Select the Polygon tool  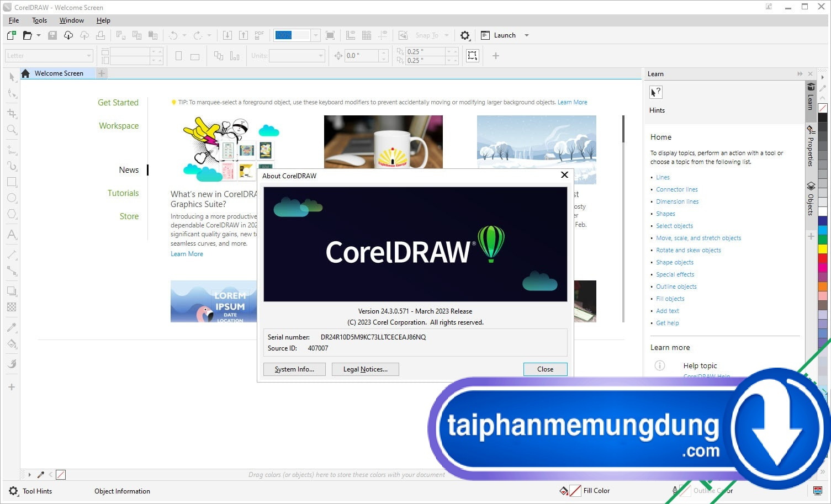(12, 214)
